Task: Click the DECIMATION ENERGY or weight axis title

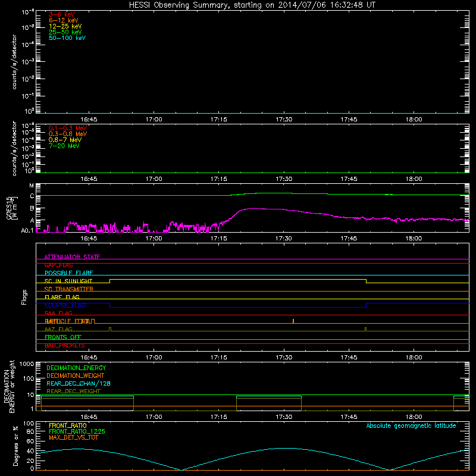Action: (x=9, y=386)
